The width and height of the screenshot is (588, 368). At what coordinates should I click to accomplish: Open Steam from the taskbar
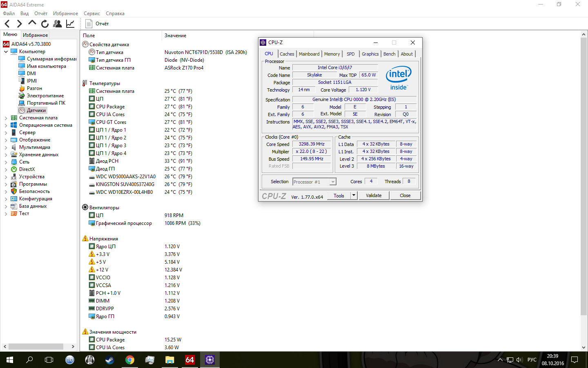pos(110,360)
